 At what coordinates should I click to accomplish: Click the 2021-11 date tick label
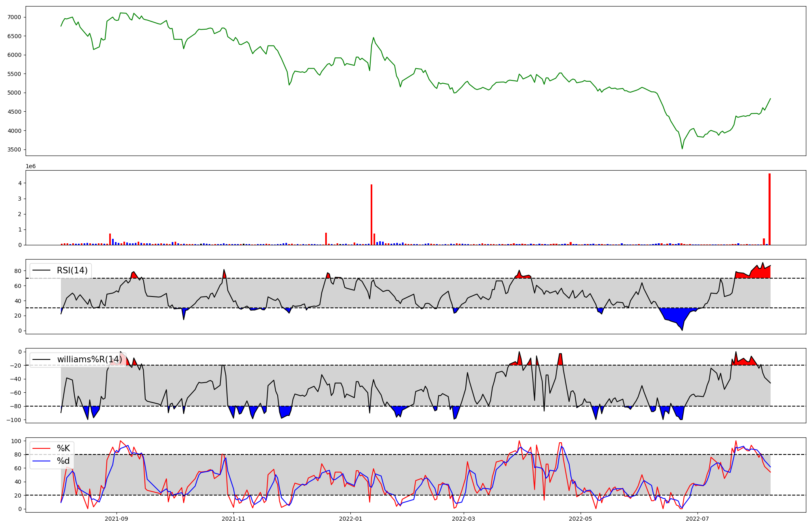pyautogui.click(x=233, y=519)
